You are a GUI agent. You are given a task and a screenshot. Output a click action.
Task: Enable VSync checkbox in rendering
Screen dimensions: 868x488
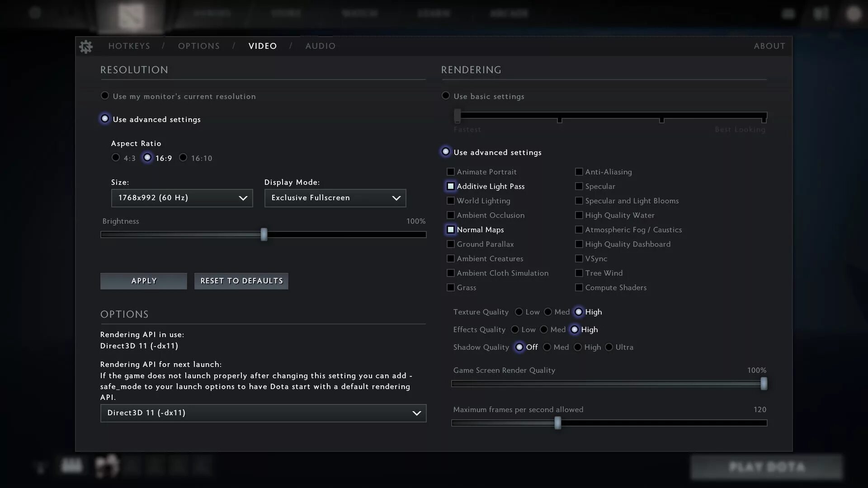pos(579,258)
